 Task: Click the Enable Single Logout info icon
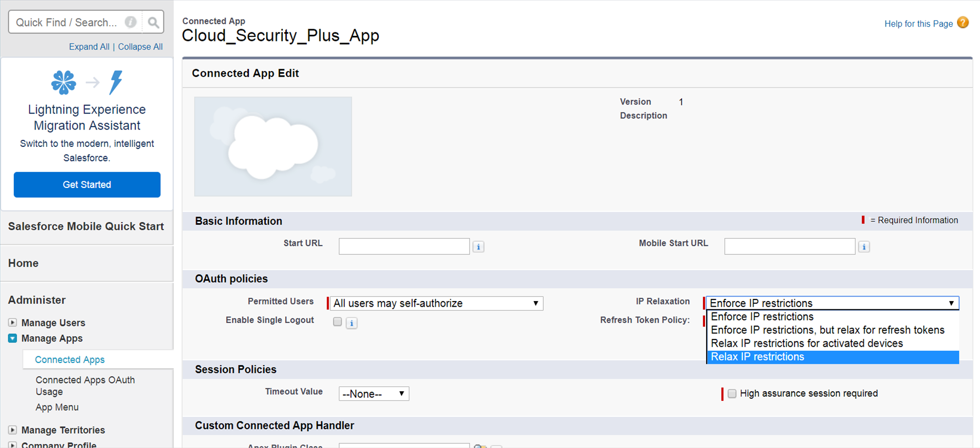351,323
